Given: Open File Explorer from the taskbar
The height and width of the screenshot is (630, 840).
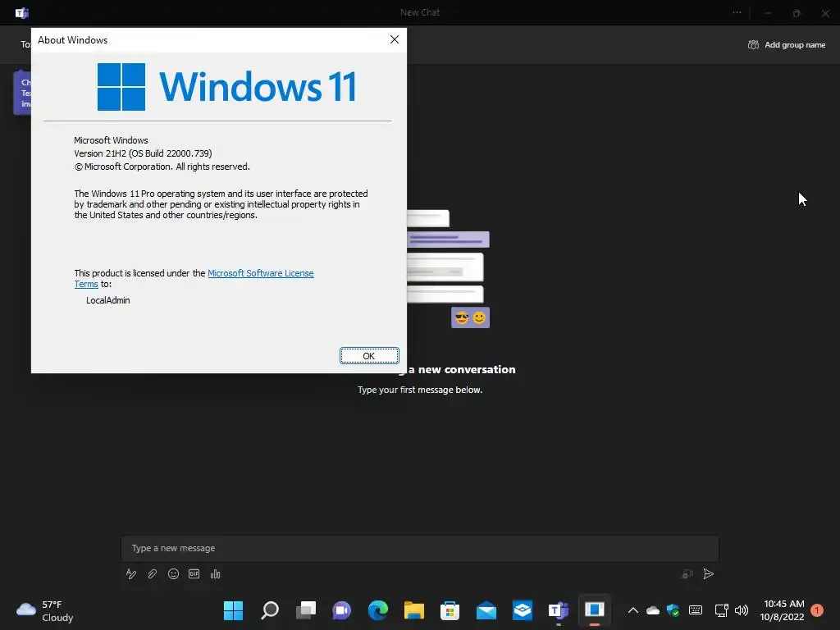Looking at the screenshot, I should click(414, 610).
